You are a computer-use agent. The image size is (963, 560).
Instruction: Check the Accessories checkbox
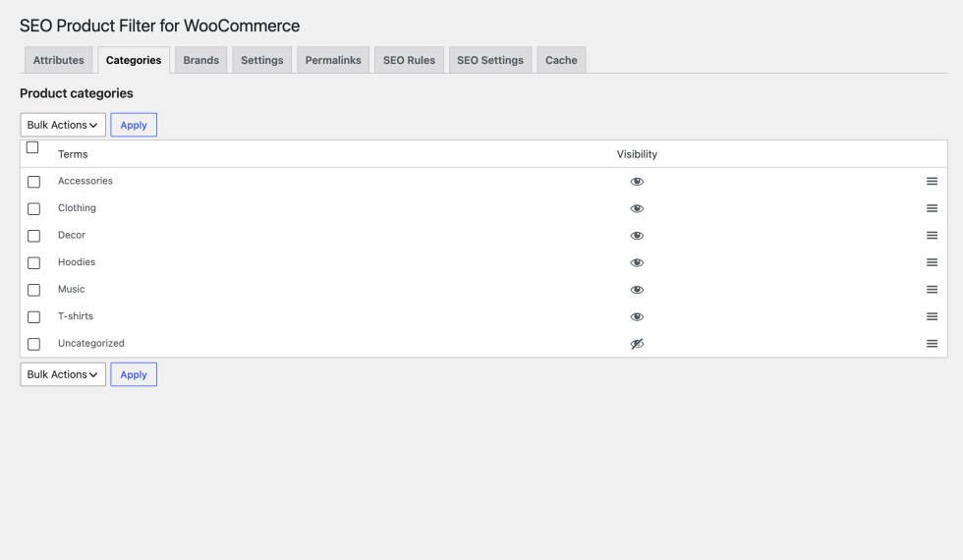click(33, 182)
